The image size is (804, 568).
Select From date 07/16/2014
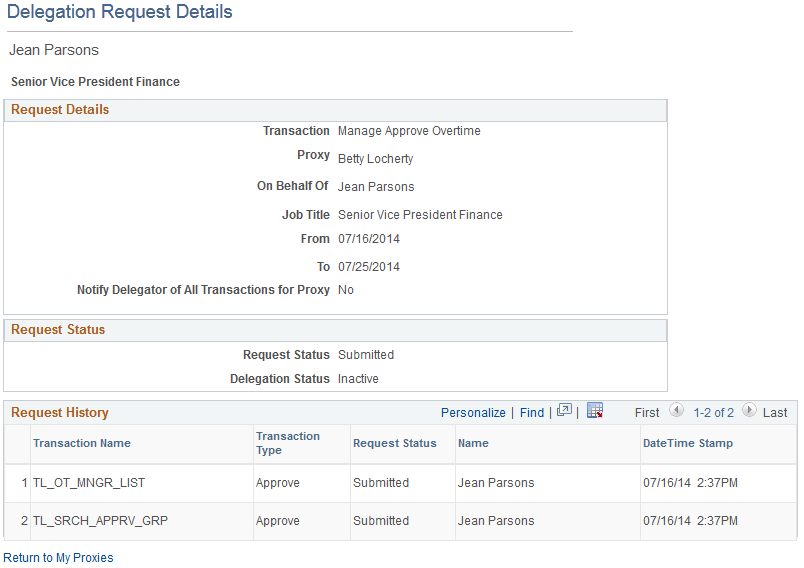(x=369, y=239)
